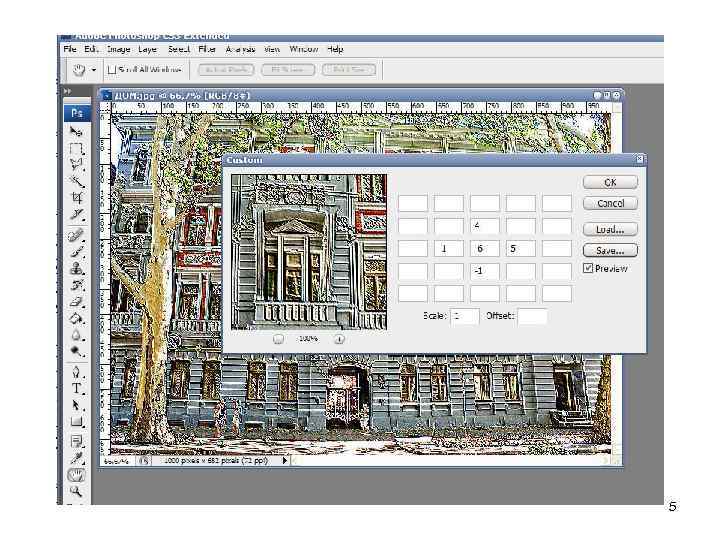Image resolution: width=720 pixels, height=540 pixels.
Task: Open the Filter menu
Action: click(207, 49)
